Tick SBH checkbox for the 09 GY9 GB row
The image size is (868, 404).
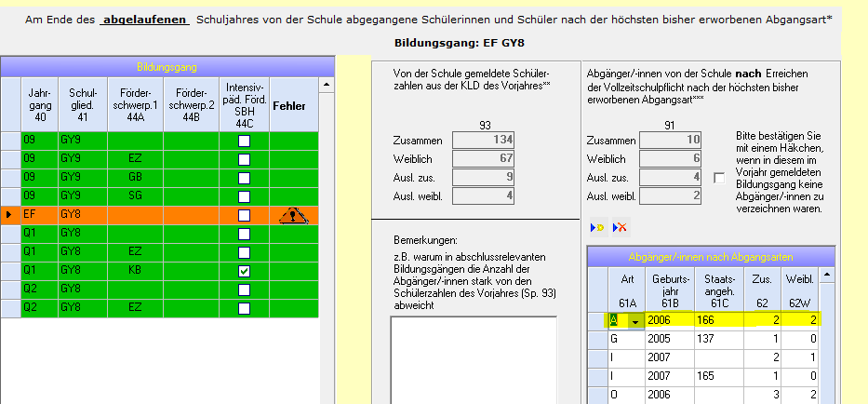pos(244,178)
